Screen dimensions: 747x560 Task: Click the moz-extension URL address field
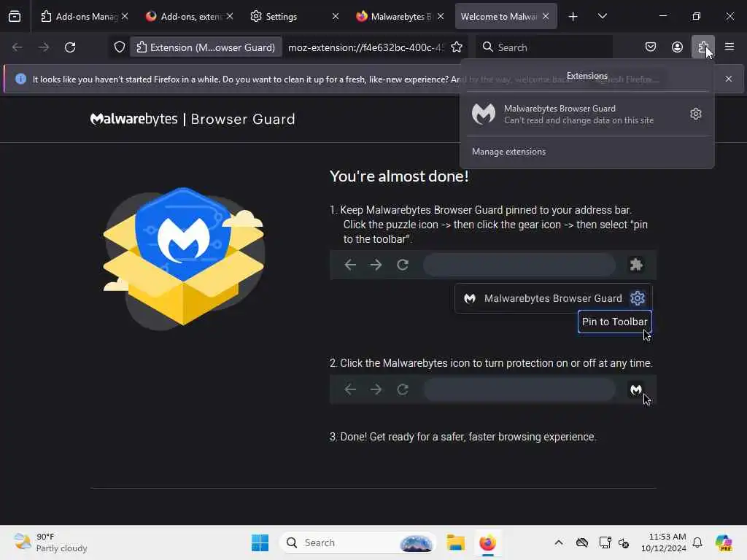pyautogui.click(x=366, y=47)
